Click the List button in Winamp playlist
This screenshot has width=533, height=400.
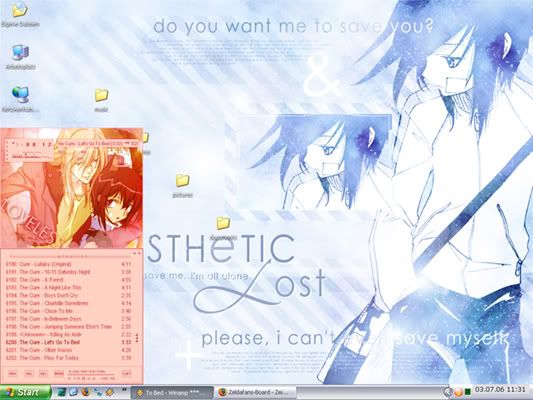126,373
